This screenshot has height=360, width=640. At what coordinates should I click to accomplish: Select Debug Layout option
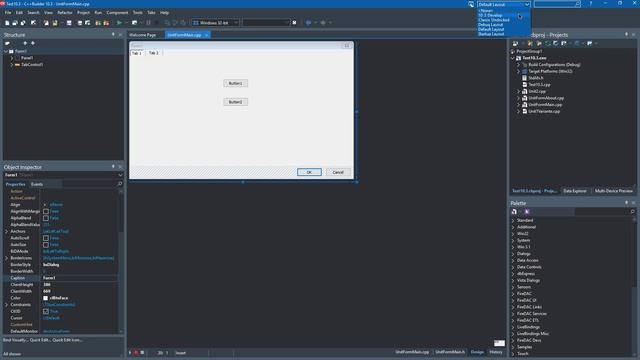[491, 25]
